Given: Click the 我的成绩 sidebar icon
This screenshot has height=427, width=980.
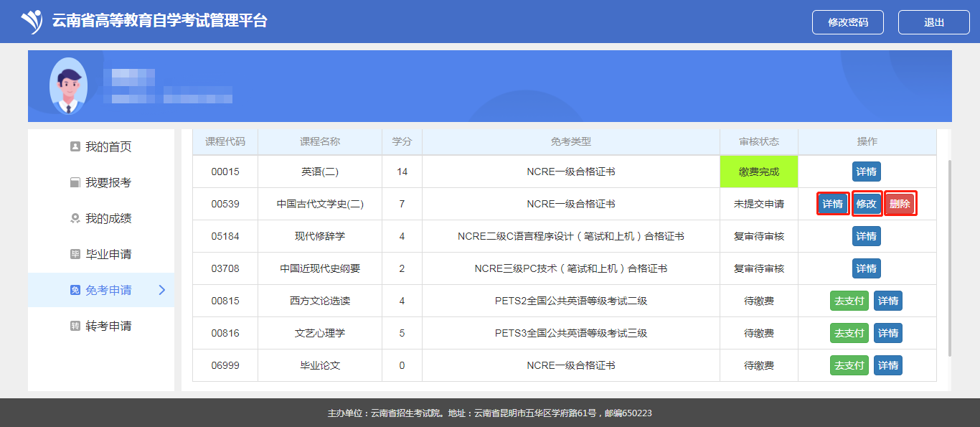Looking at the screenshot, I should tap(75, 218).
